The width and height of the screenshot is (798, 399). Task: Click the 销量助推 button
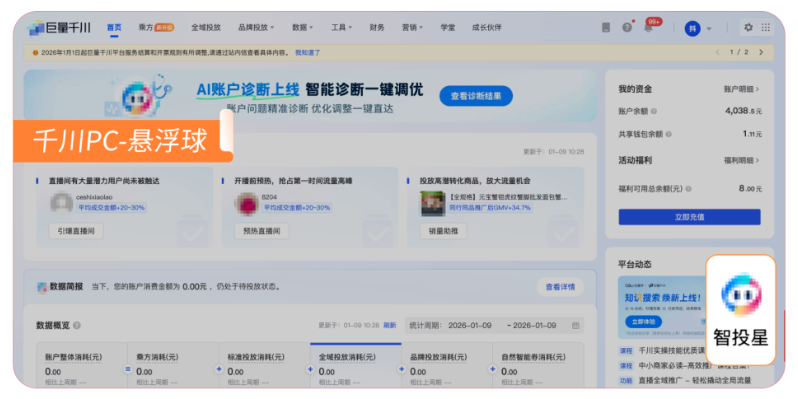tap(443, 231)
